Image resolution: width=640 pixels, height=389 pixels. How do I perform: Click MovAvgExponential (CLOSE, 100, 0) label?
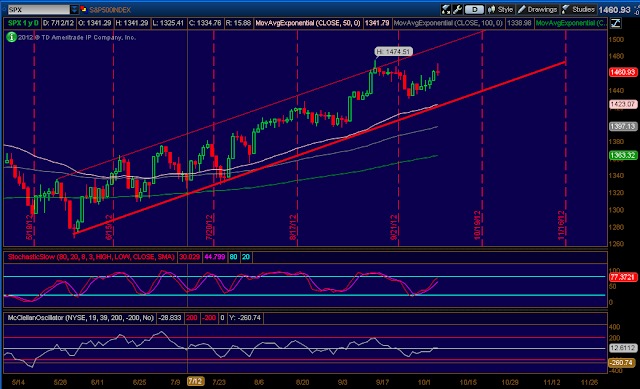[448, 23]
